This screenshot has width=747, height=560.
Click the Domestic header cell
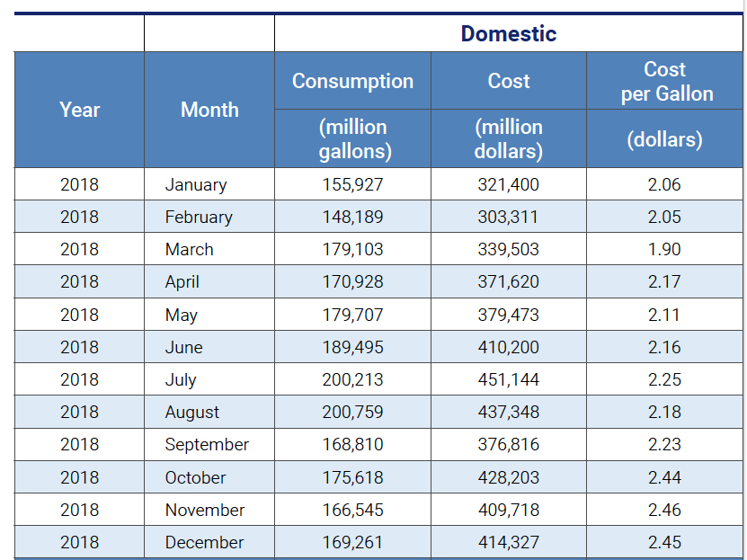(508, 34)
